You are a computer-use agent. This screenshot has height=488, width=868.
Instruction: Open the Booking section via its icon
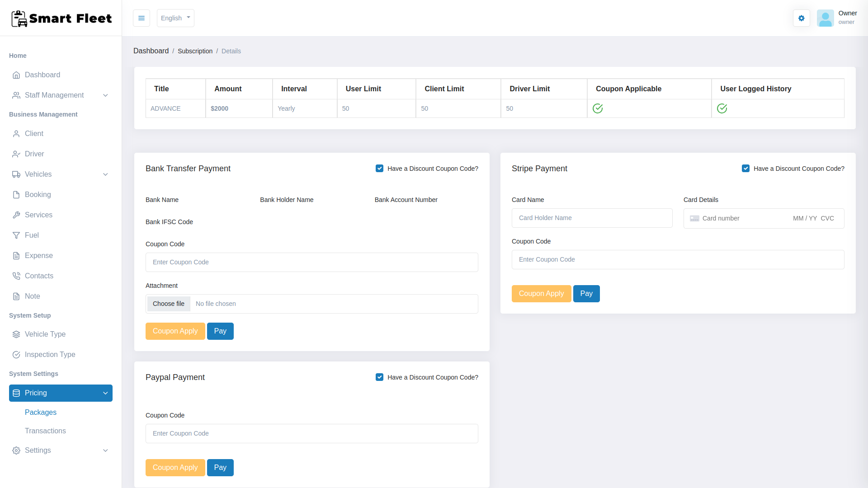click(16, 194)
